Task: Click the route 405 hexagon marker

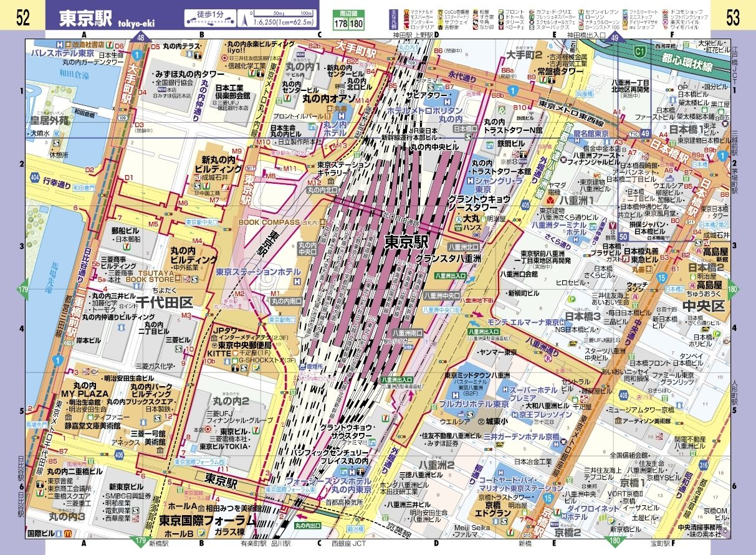Action: (525, 204)
